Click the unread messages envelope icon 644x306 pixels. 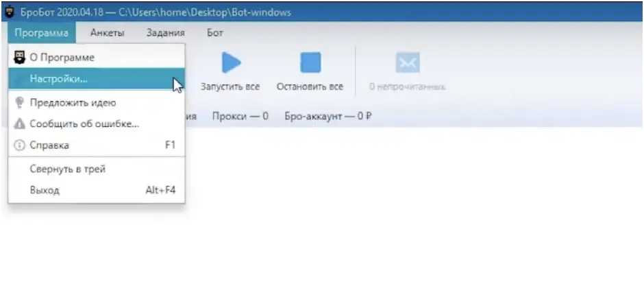point(408,62)
